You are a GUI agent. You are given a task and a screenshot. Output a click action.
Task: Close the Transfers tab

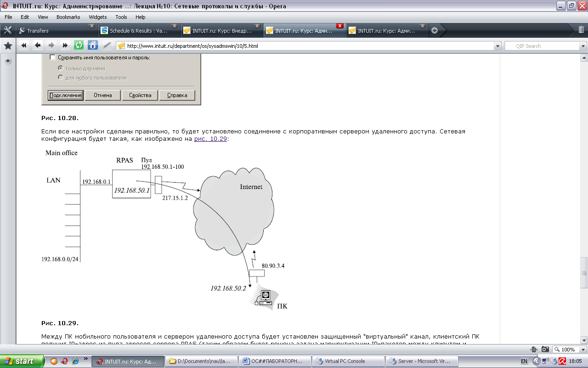coord(91,26)
